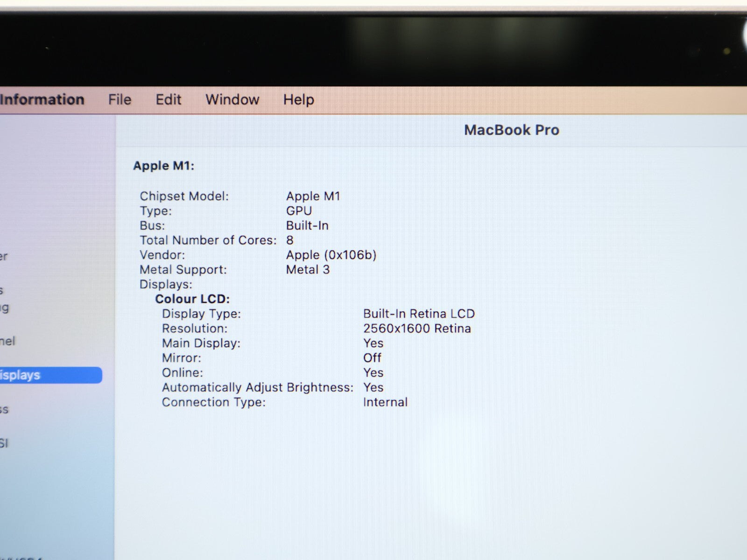The width and height of the screenshot is (747, 560).
Task: Click the 'Bus:' label
Action: 152,225
